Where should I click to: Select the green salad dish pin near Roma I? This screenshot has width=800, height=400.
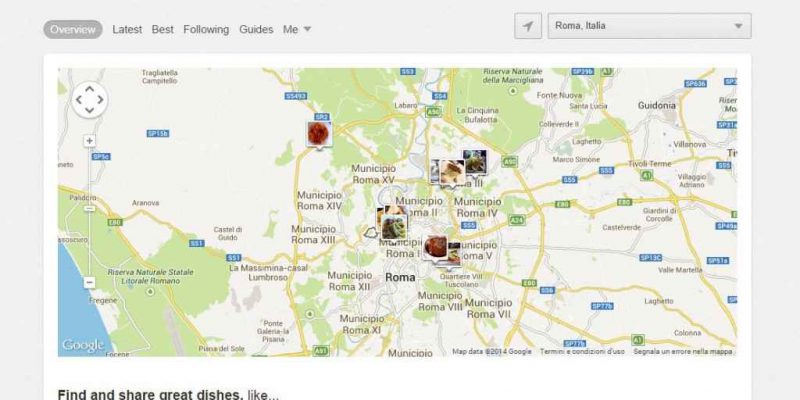point(394,227)
